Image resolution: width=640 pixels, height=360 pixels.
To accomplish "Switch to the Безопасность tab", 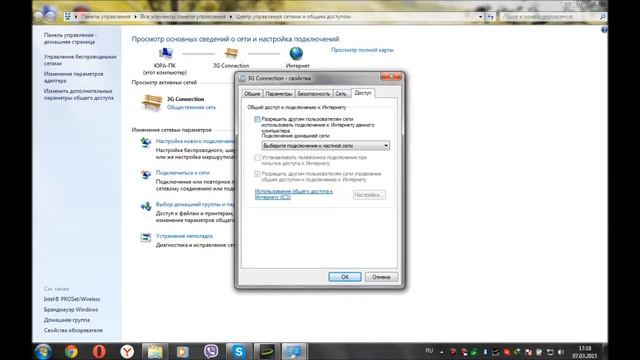I will tap(313, 94).
